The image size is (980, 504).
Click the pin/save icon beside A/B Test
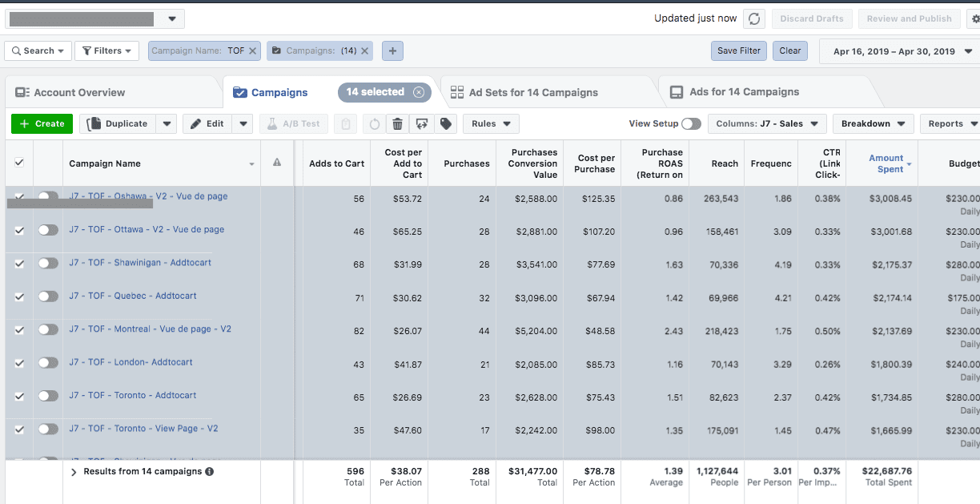pyautogui.click(x=347, y=123)
